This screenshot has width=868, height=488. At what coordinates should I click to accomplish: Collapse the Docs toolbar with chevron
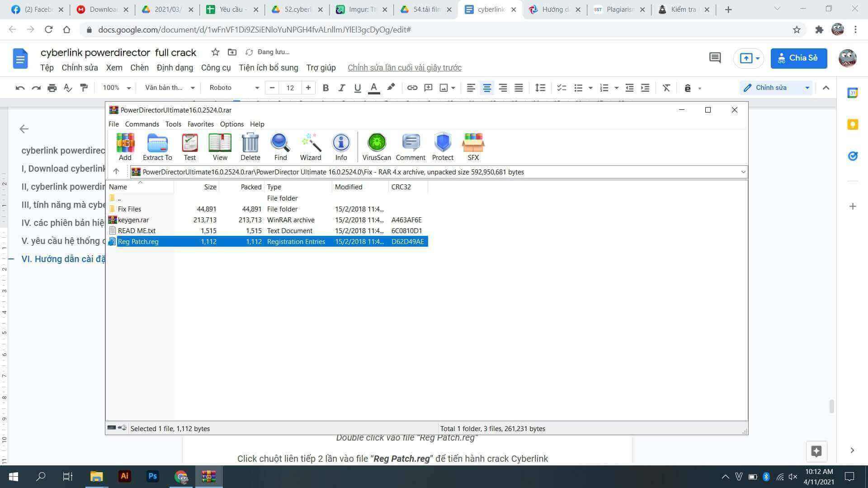point(826,88)
